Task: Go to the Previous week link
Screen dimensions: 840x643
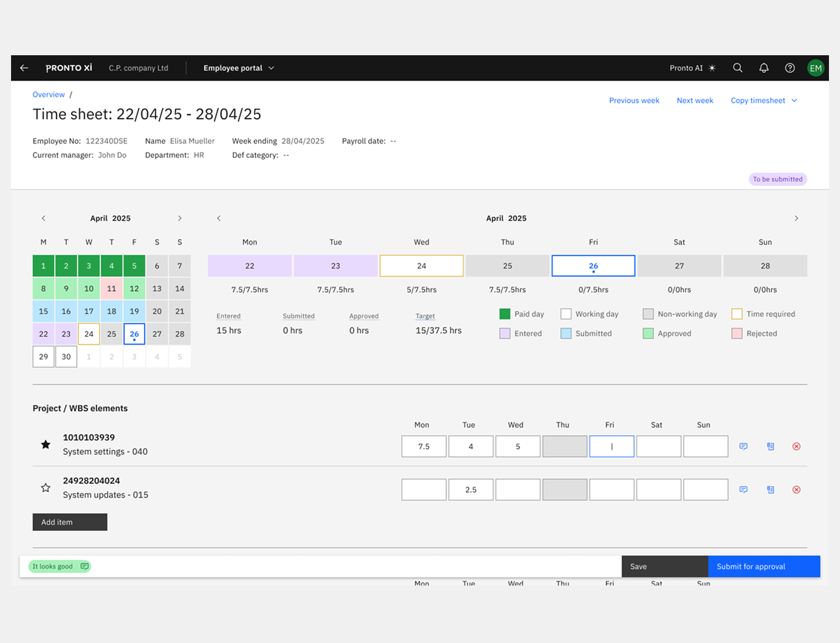Action: pos(634,101)
